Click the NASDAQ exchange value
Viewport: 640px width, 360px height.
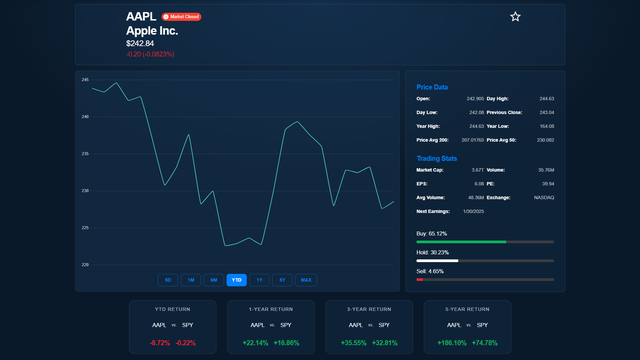point(544,198)
